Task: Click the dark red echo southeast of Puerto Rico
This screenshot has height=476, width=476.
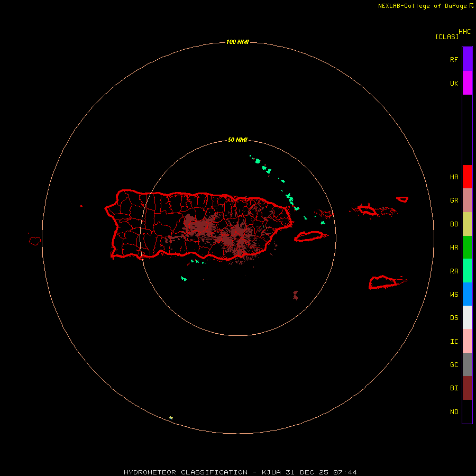Action: (295, 295)
